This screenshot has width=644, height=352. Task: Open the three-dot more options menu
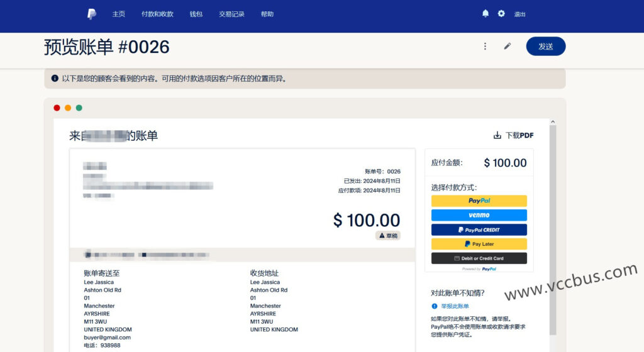[x=485, y=47]
